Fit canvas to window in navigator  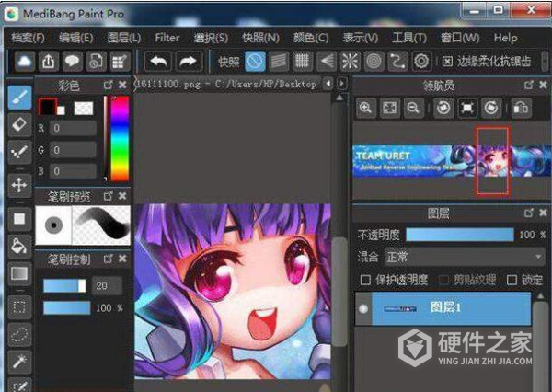coord(390,108)
